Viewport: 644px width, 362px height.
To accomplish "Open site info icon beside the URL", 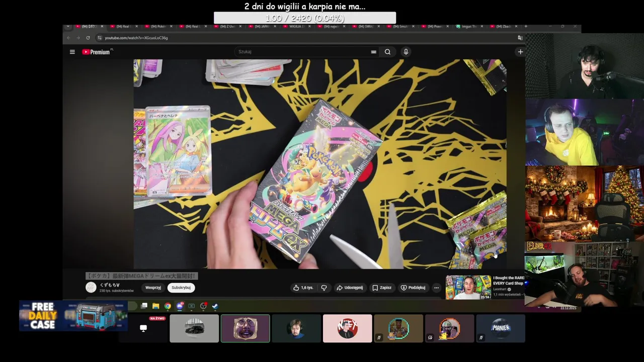I will click(x=100, y=38).
